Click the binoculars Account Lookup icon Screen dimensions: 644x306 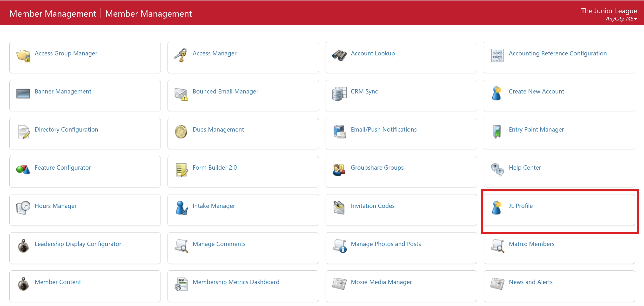pyautogui.click(x=339, y=55)
